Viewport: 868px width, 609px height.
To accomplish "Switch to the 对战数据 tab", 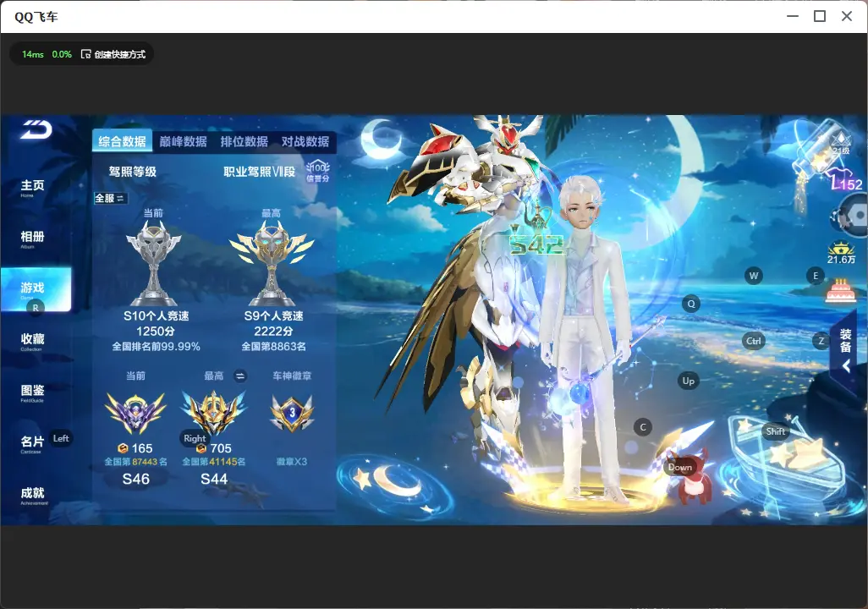I will [x=305, y=142].
